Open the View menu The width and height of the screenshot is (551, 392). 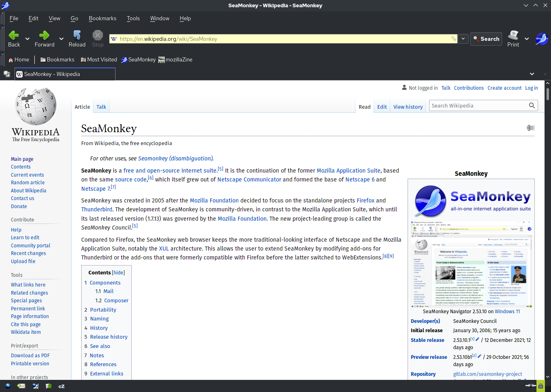click(55, 18)
